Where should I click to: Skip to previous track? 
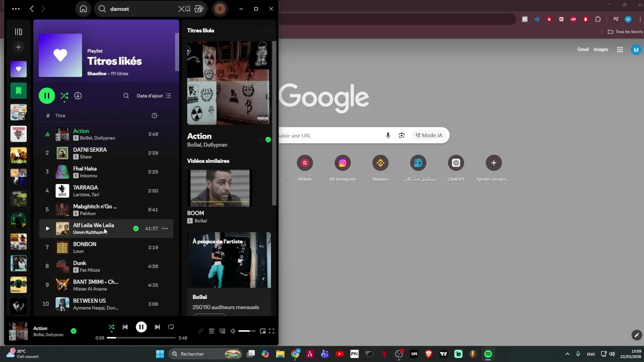[x=125, y=327]
